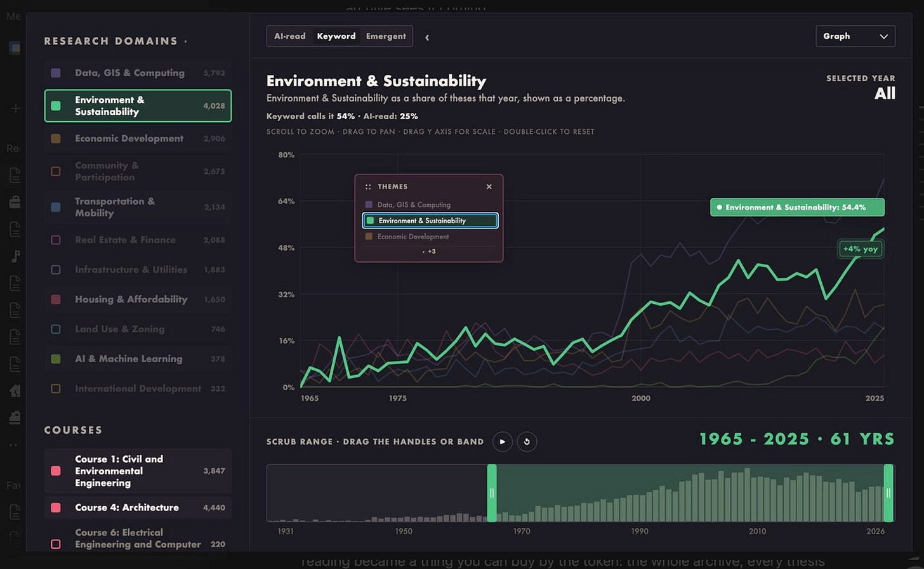Reset the scrub range with the loop icon
The width and height of the screenshot is (924, 569).
(527, 441)
